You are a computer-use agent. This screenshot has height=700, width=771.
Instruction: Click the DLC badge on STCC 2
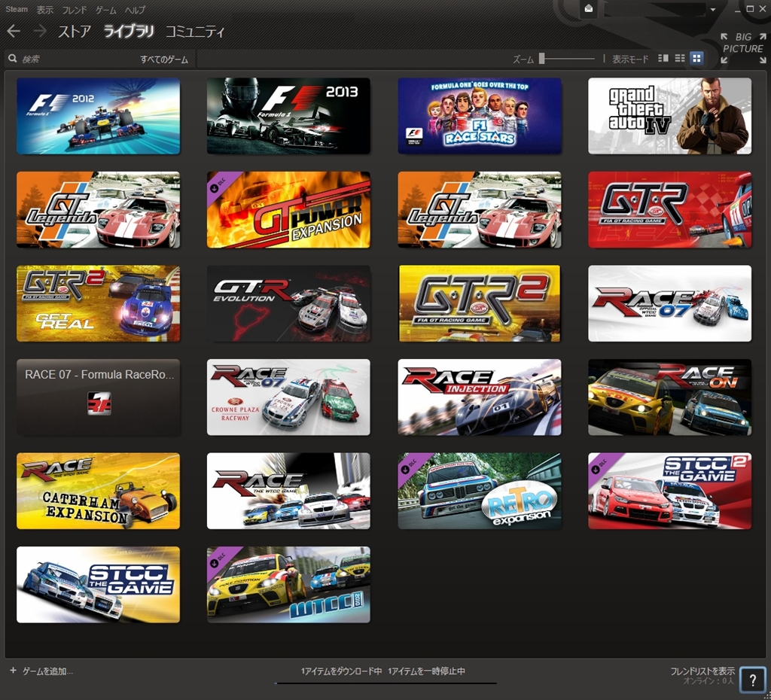tap(600, 464)
